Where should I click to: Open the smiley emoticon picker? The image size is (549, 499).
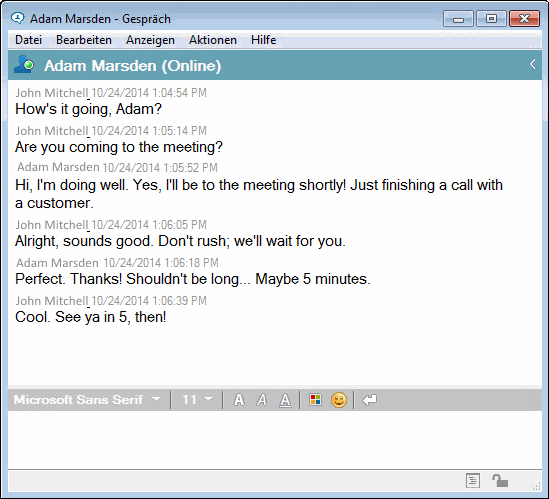pyautogui.click(x=339, y=400)
